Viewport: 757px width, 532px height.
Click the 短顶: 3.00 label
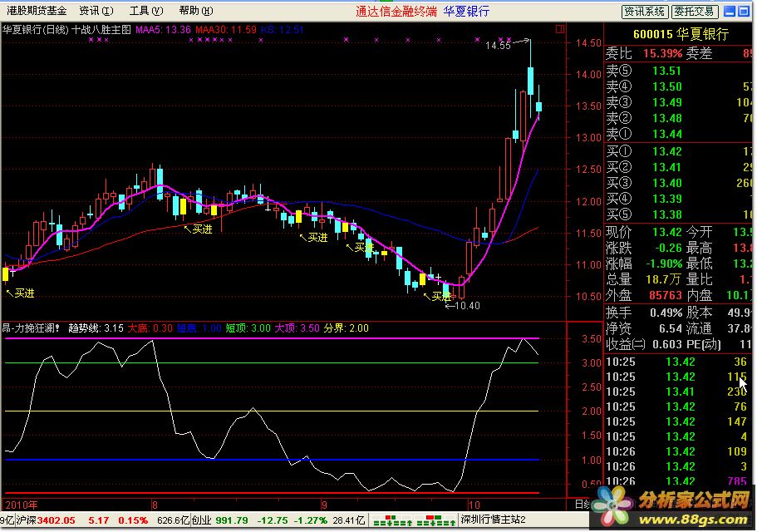tap(248, 328)
